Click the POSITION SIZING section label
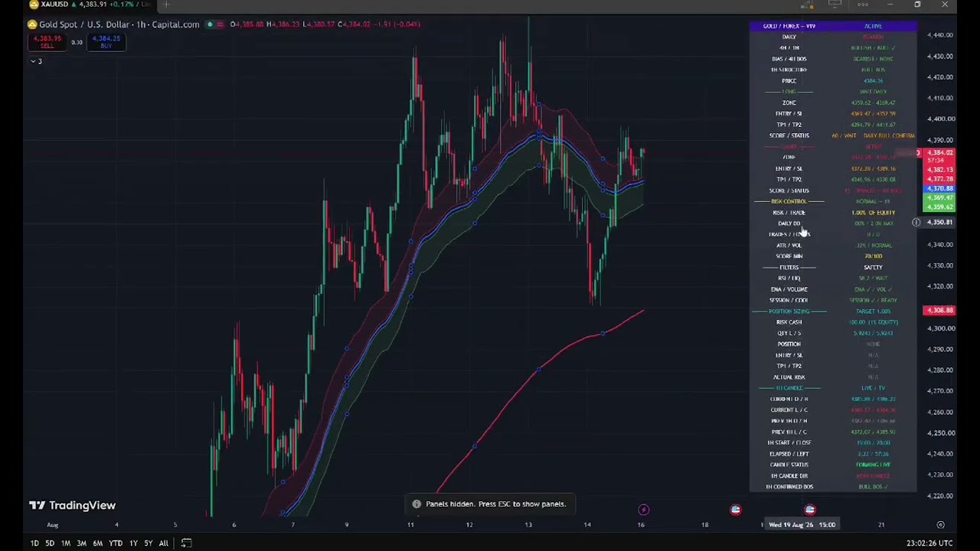 click(x=789, y=311)
